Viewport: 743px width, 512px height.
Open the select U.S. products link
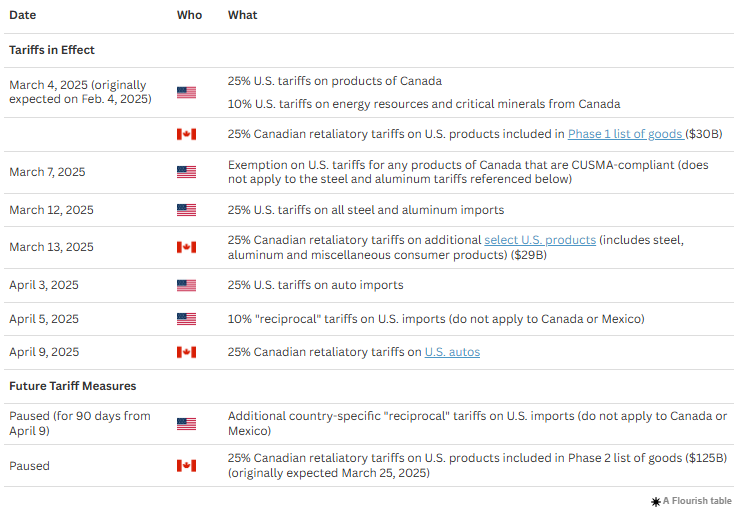540,240
